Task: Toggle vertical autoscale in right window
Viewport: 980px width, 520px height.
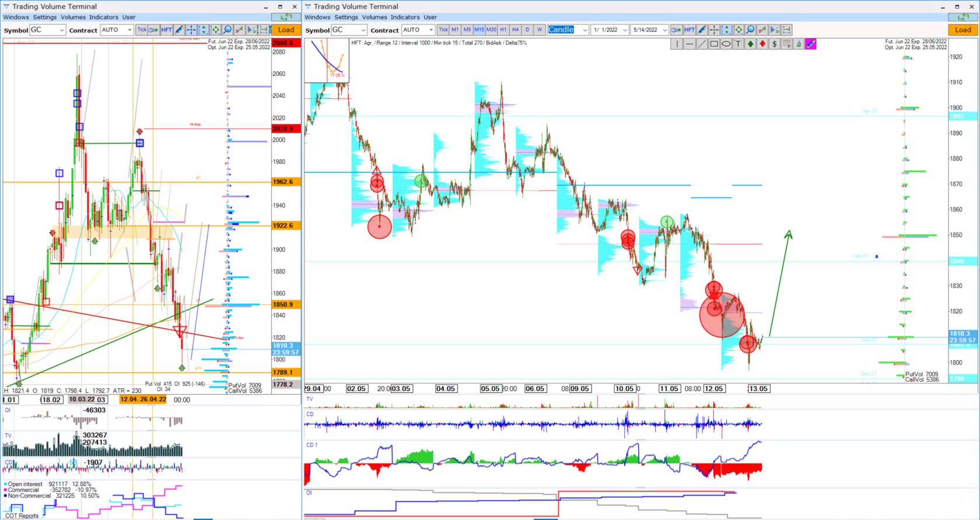Action: tap(726, 30)
